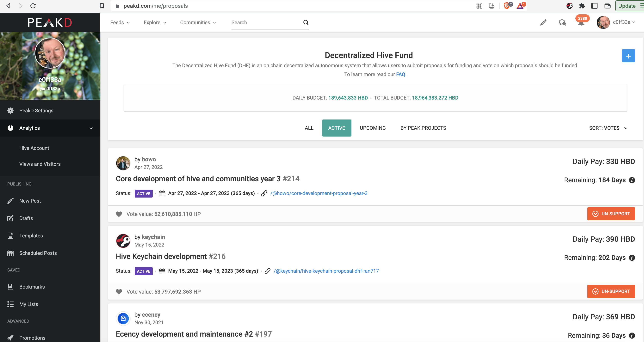Click author name howo
The height and width of the screenshot is (342, 644).
click(x=149, y=159)
